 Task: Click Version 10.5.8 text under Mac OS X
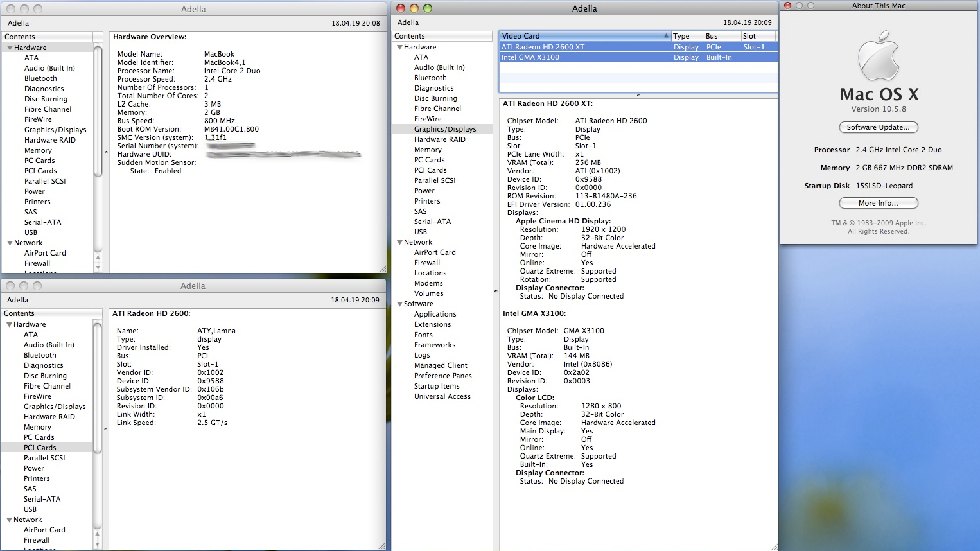879,109
